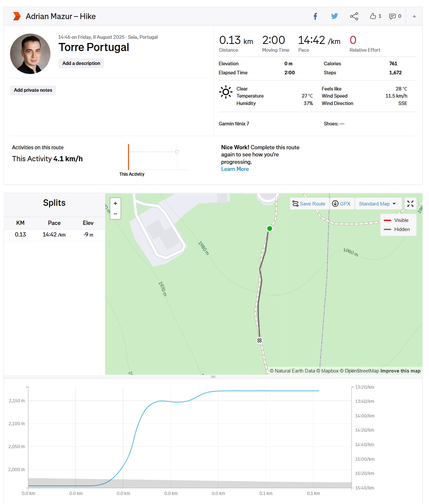Screen dimensions: 429x504
Task: Open comments via the speech bubble icon
Action: pos(393,16)
